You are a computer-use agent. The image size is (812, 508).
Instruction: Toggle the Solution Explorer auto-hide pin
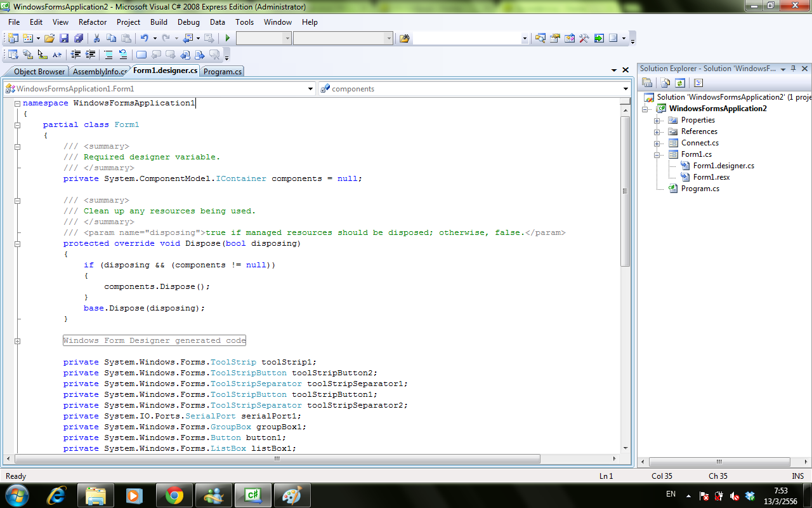pos(793,69)
